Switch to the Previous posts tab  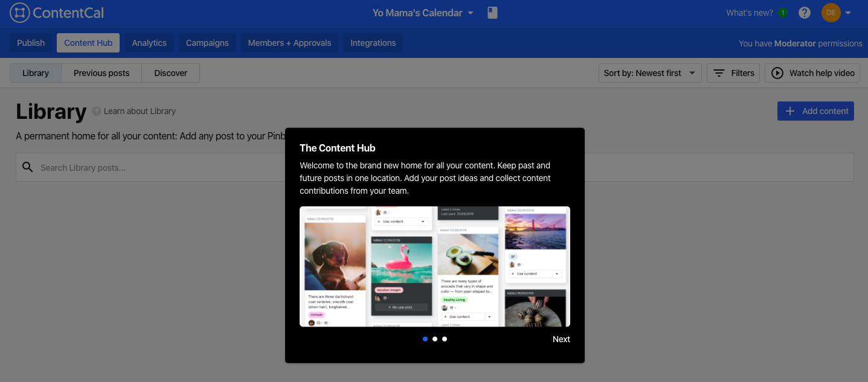pyautogui.click(x=101, y=72)
